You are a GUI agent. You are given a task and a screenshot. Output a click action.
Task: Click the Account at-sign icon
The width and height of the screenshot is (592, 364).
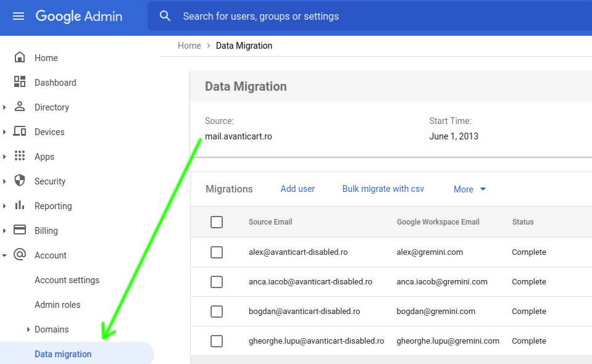[x=20, y=255]
